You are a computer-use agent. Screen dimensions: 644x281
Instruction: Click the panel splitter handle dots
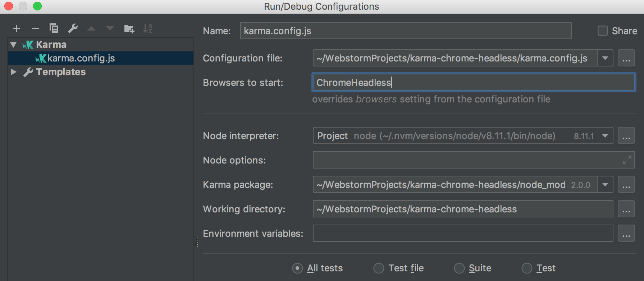point(197,243)
